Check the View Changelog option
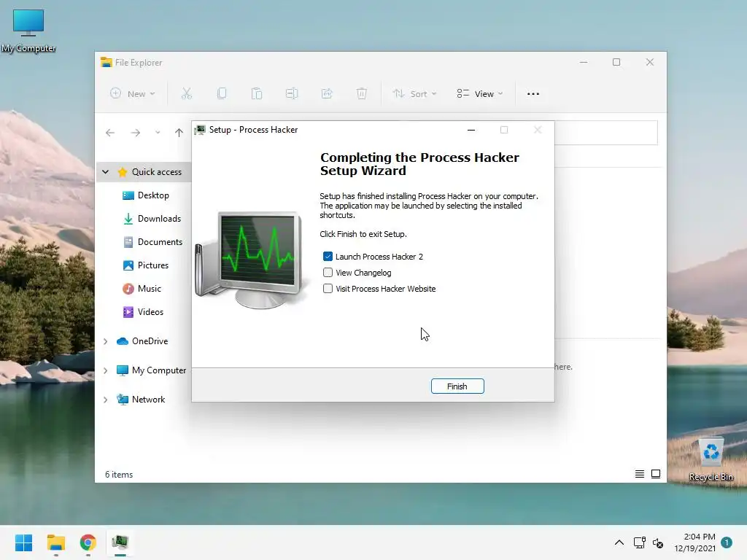This screenshot has height=560, width=747. click(x=328, y=273)
